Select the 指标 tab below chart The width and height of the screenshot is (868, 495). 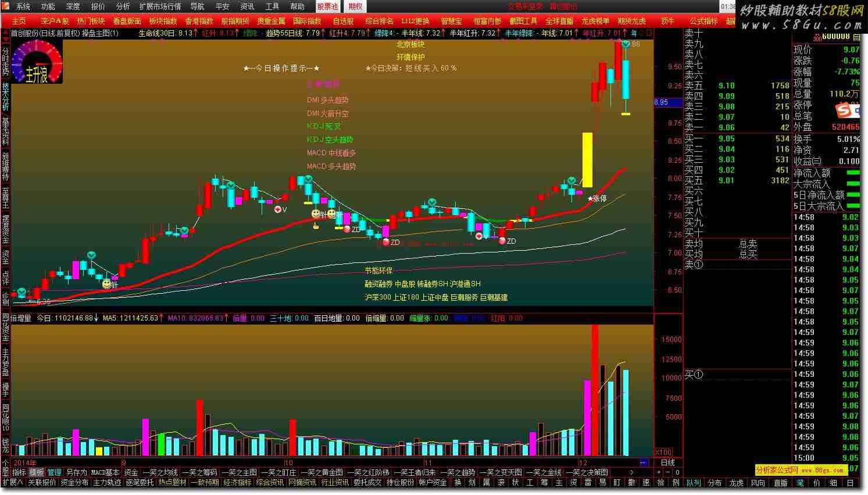[19, 472]
